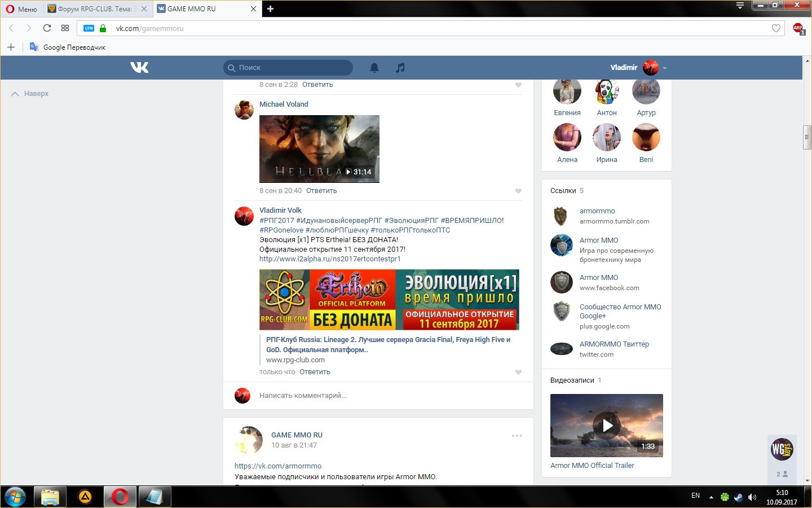
Task: Add a bookmark with the plus icon
Action: pos(11,47)
